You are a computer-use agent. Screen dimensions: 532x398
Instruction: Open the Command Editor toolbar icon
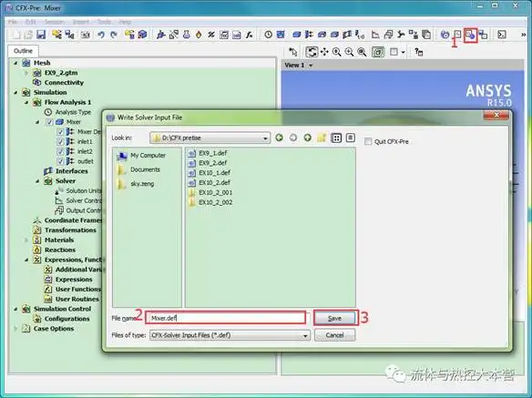click(x=501, y=35)
